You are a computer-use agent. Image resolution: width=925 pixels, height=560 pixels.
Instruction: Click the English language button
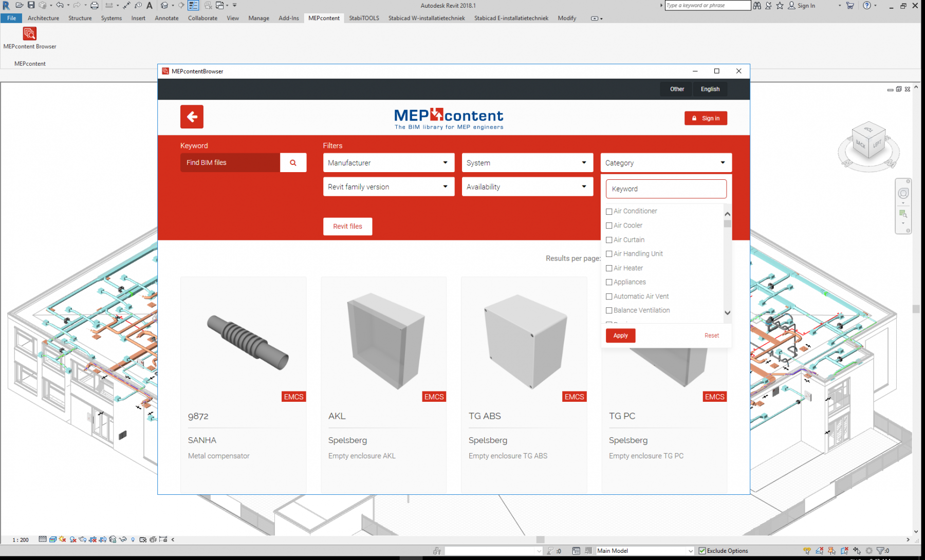click(710, 89)
